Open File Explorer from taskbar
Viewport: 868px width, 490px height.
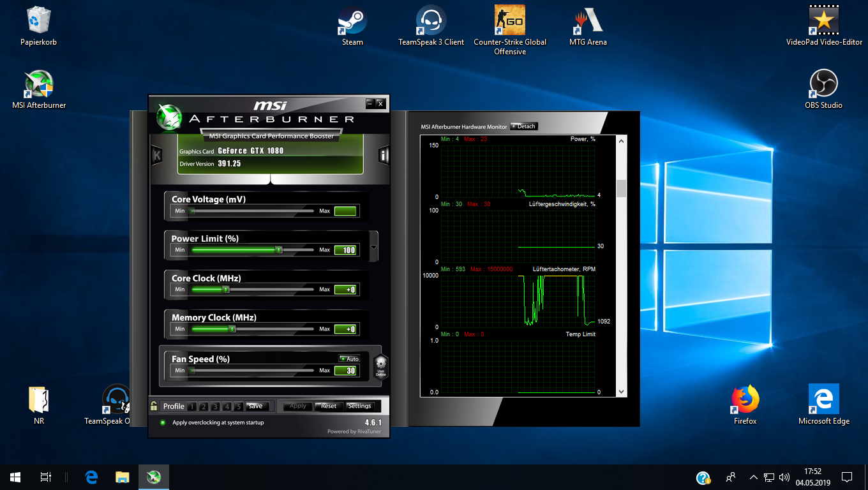[122, 477]
